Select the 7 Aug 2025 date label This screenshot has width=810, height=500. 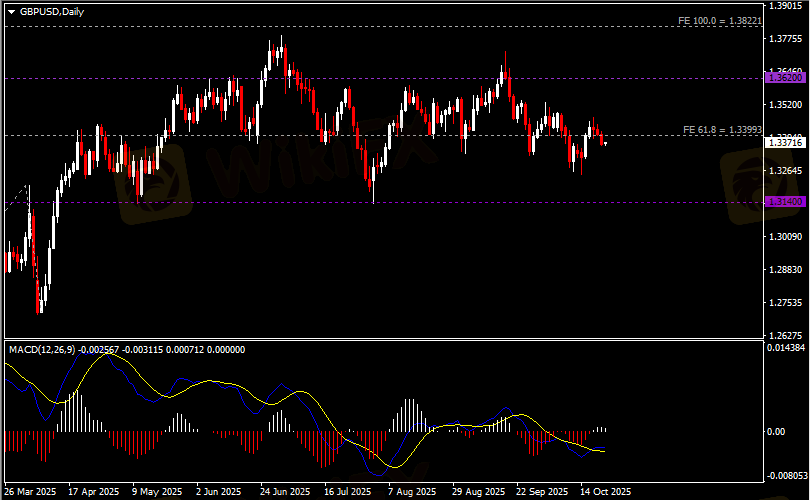click(x=411, y=492)
